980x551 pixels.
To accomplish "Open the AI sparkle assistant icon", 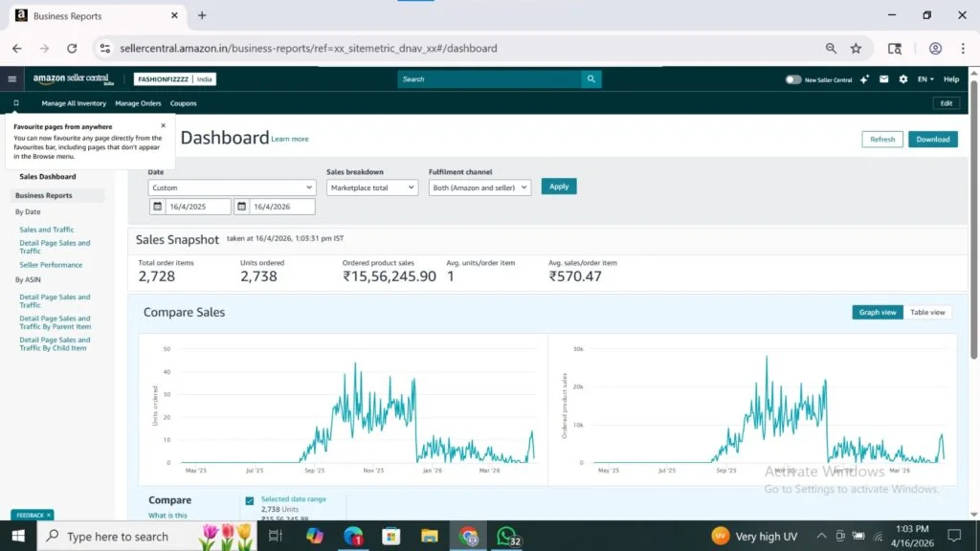I will pos(864,79).
